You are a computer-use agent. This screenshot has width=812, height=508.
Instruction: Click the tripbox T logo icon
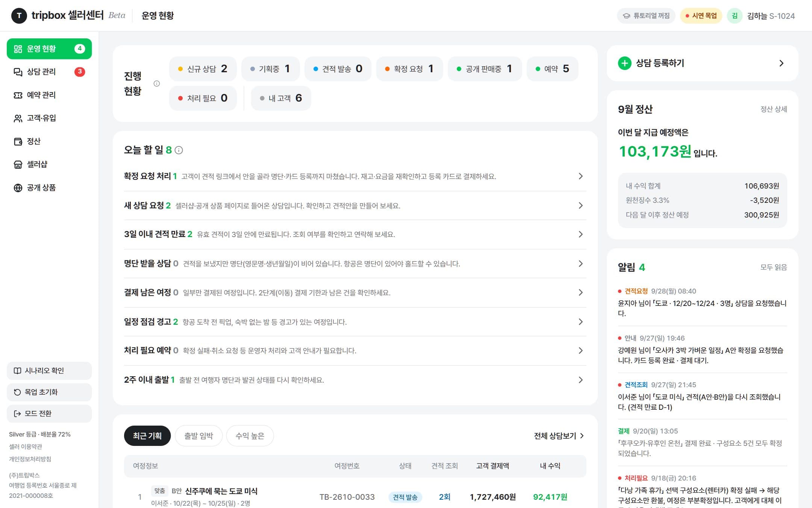(x=19, y=16)
